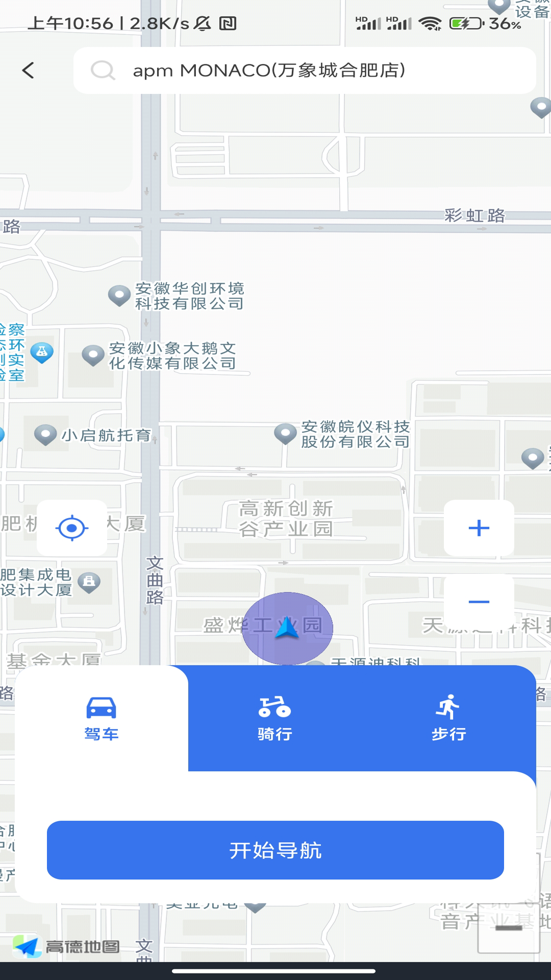Tap the 安徽小象大鹅文化传媒 map pin
This screenshot has width=551, height=980.
93,355
